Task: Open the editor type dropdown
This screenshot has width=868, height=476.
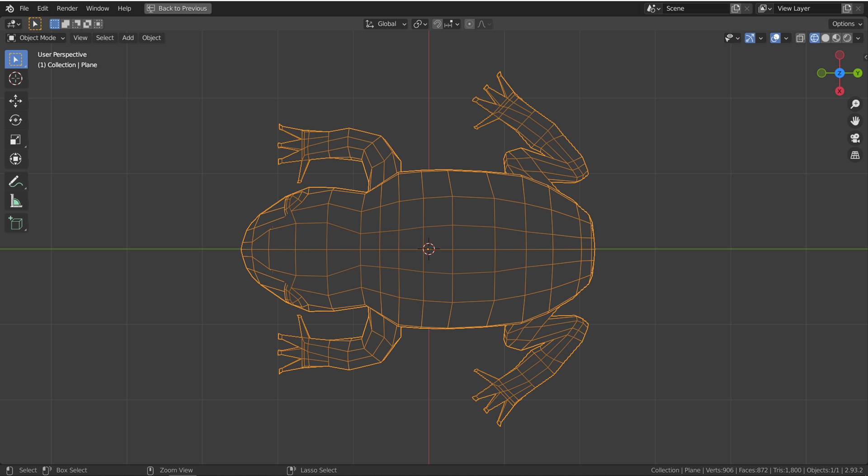Action: 14,24
